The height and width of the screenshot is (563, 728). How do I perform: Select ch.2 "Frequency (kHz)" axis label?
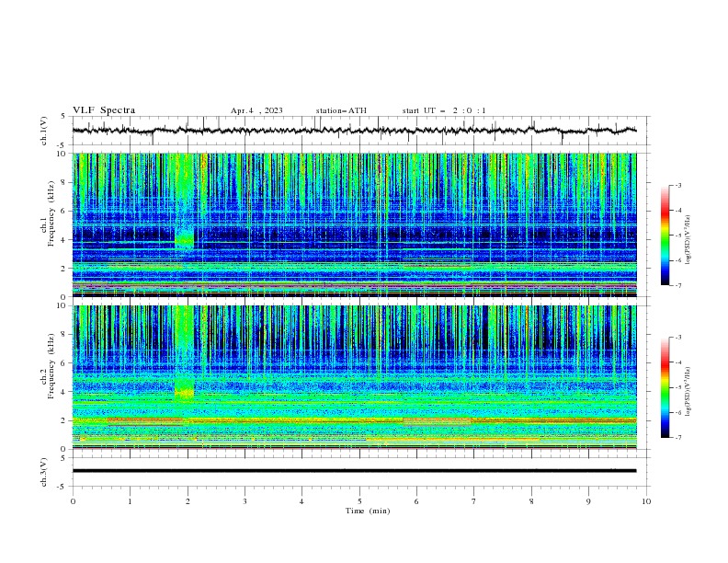(51, 367)
